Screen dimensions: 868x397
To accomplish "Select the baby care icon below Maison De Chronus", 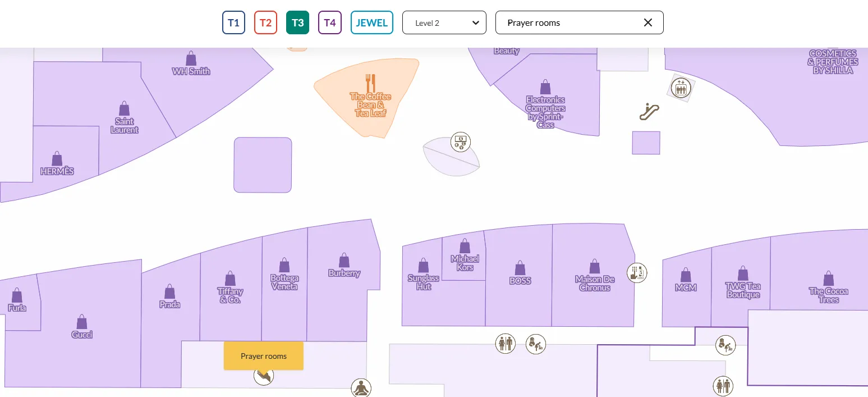I will point(536,344).
